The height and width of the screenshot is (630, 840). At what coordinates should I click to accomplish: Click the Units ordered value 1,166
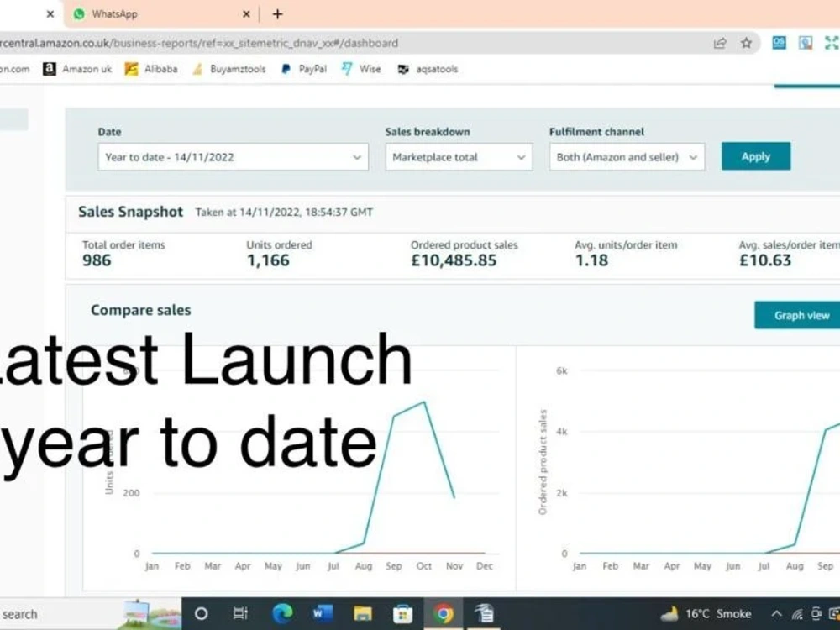[x=268, y=261]
